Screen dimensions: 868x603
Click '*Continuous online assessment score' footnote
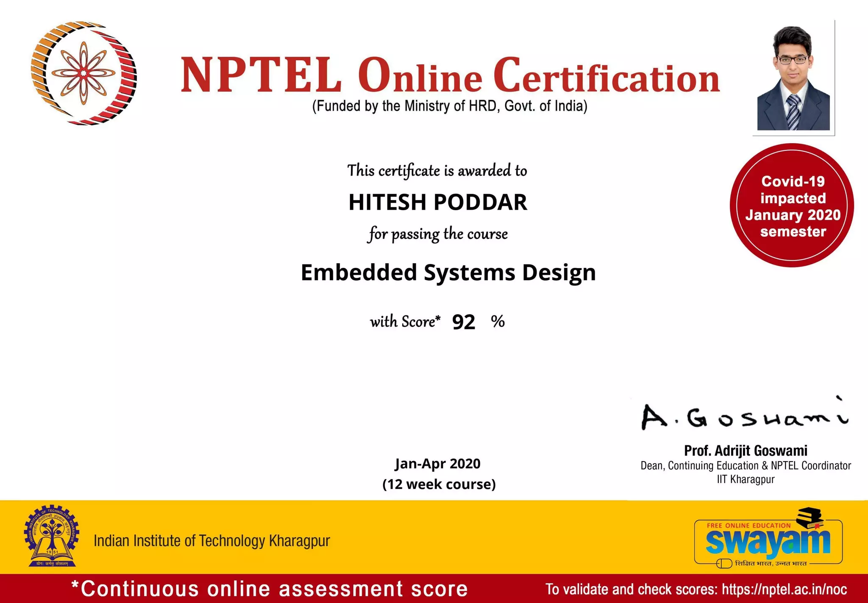(x=270, y=589)
